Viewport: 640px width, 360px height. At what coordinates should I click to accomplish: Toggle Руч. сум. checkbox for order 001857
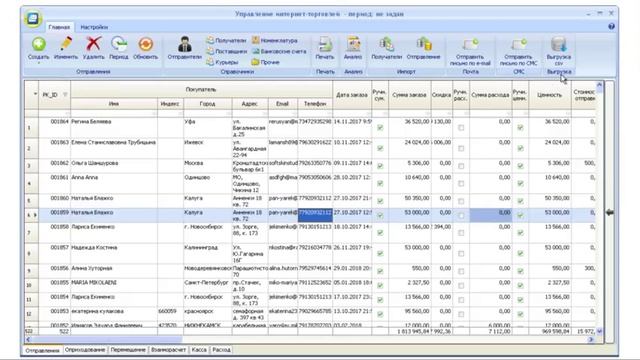pyautogui.click(x=380, y=253)
